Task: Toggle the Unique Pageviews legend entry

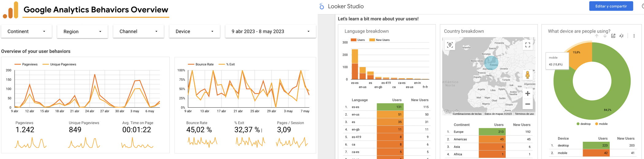Action: (x=59, y=64)
